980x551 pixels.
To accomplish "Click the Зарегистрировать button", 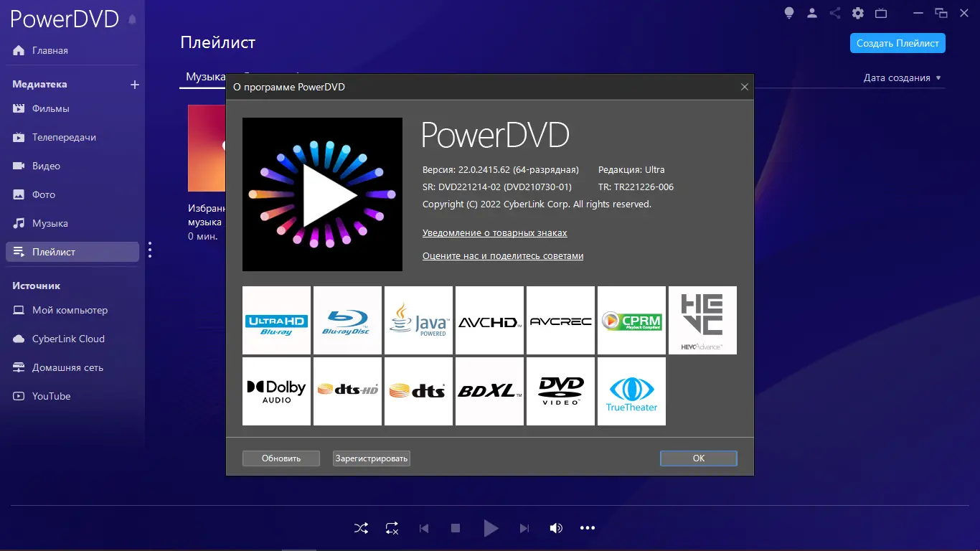I will pos(372,458).
